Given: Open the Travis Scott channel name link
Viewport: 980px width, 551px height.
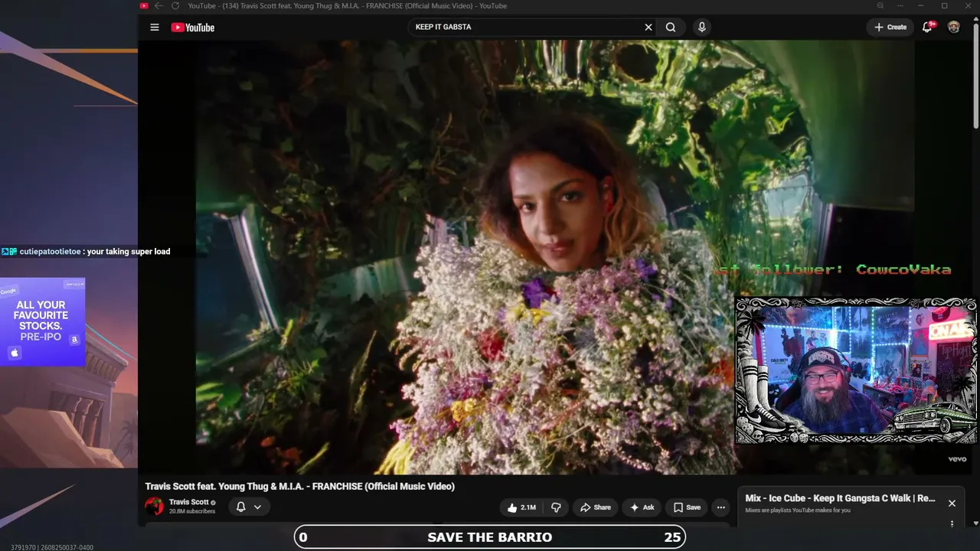Looking at the screenshot, I should point(189,503).
